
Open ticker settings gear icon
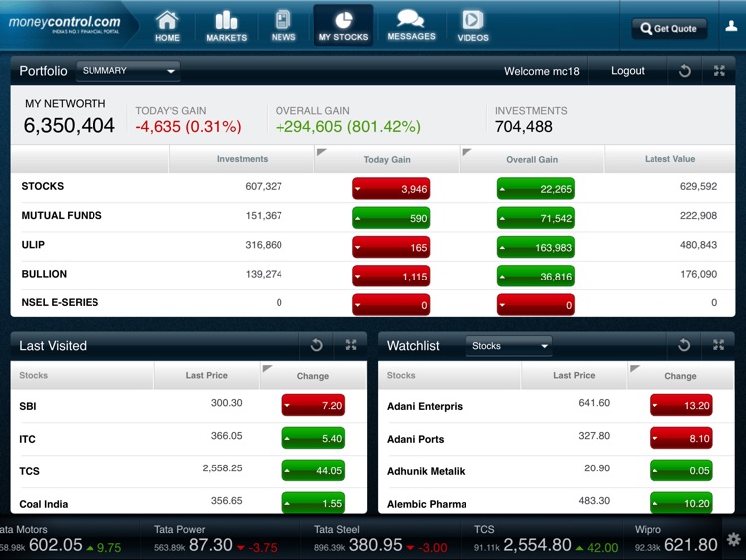(734, 539)
